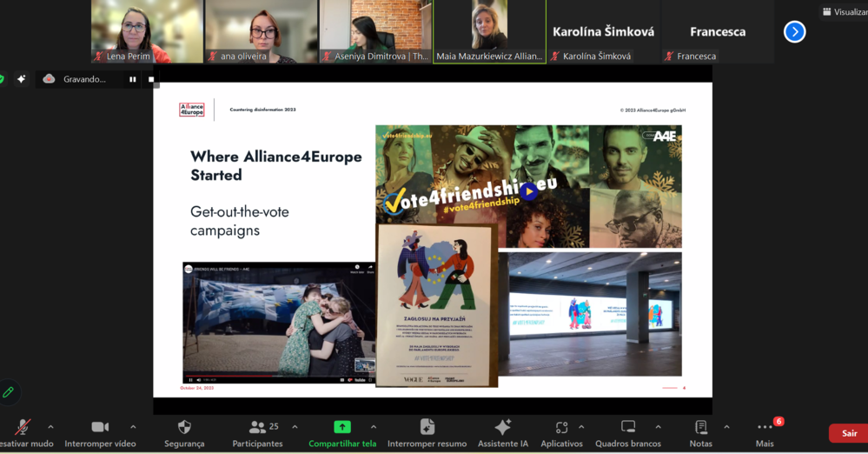Toggle Interromper vídeo camera button
This screenshot has height=454, width=868.
[100, 427]
